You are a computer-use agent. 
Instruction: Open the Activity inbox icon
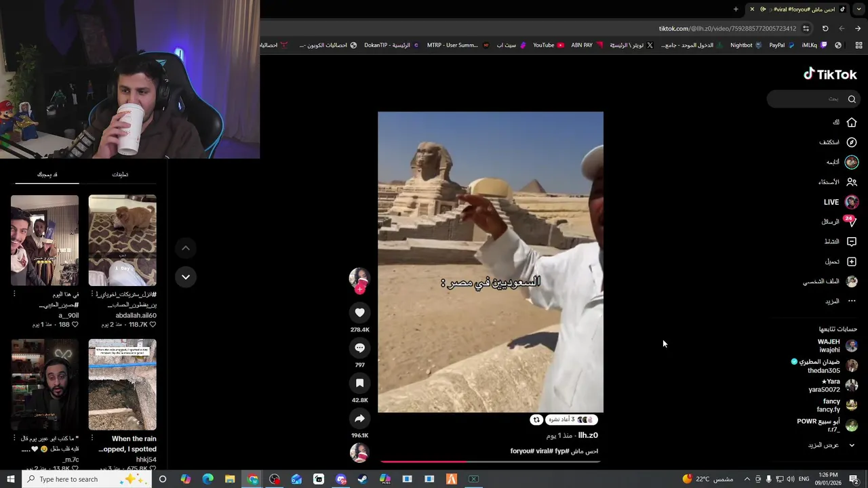pyautogui.click(x=852, y=241)
